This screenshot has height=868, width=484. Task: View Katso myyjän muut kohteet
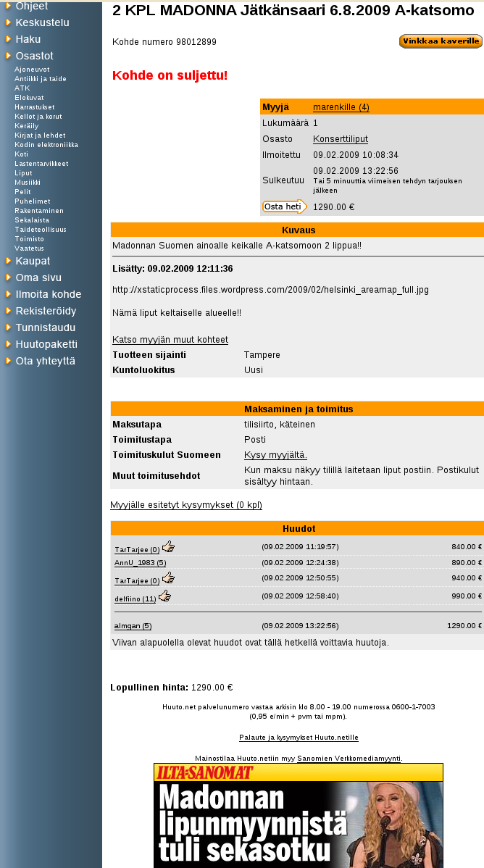(x=170, y=340)
